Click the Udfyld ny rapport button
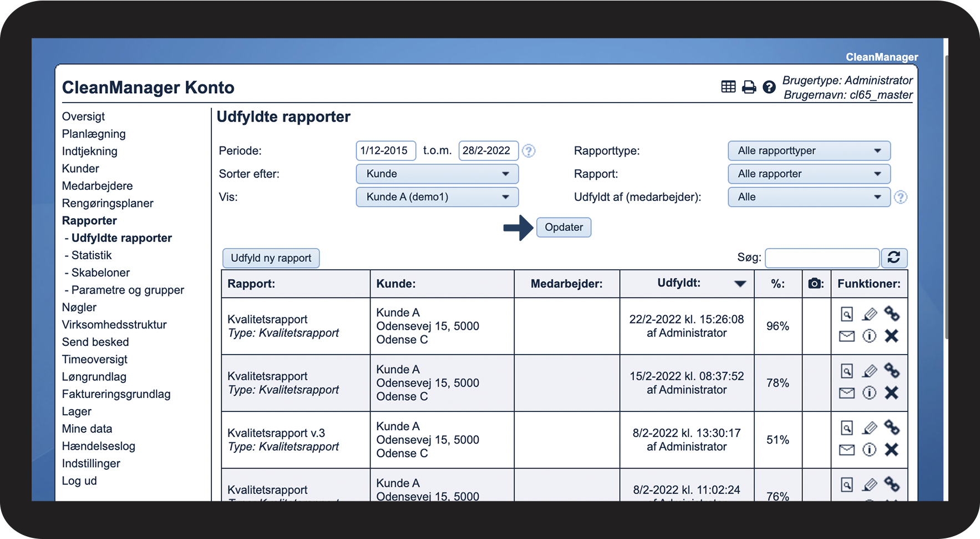Screen dimensions: 980x539 pyautogui.click(x=271, y=258)
